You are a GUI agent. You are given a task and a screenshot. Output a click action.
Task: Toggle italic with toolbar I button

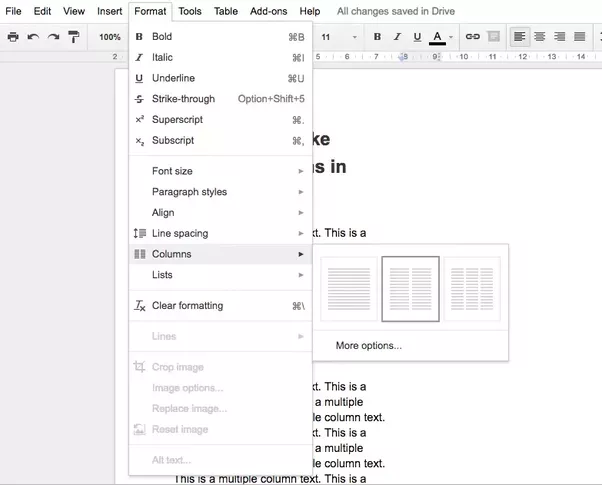coord(397,37)
